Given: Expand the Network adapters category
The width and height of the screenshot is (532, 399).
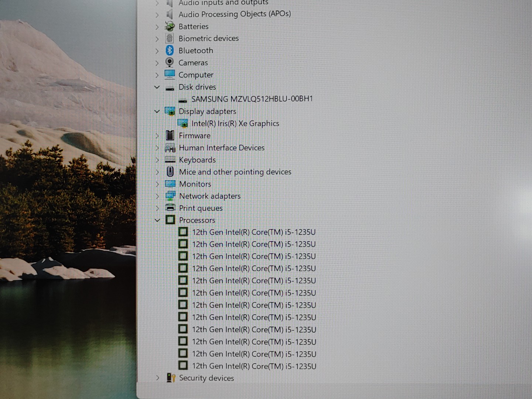Looking at the screenshot, I should point(157,196).
